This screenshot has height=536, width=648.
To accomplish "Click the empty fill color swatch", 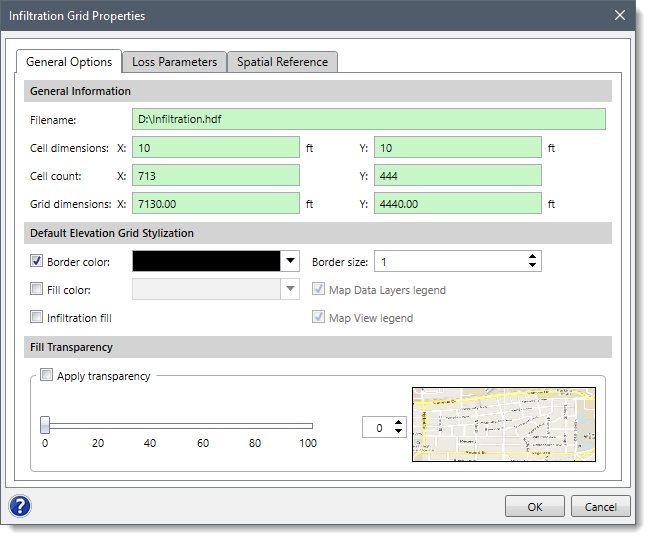I will (x=206, y=289).
